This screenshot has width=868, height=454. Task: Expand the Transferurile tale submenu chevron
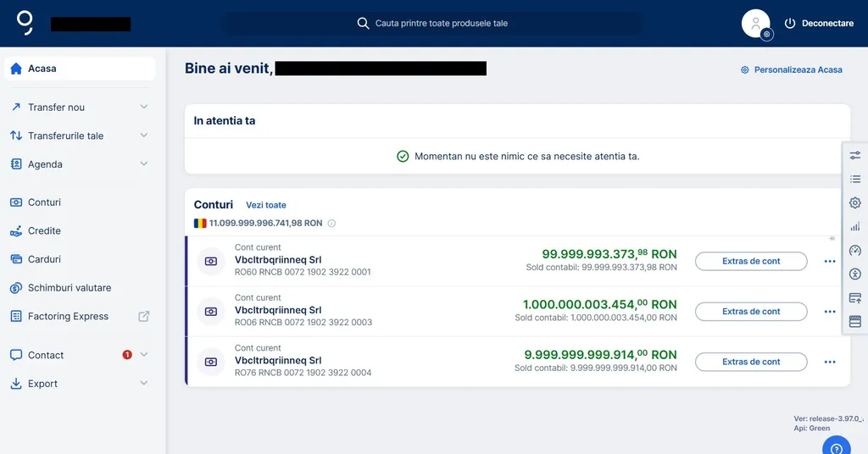143,136
